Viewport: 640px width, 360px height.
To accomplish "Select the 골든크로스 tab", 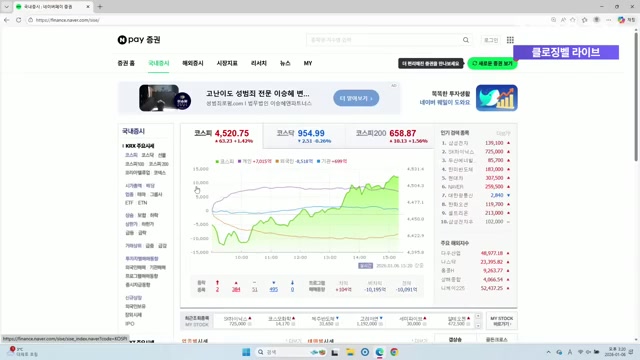I will (497, 340).
